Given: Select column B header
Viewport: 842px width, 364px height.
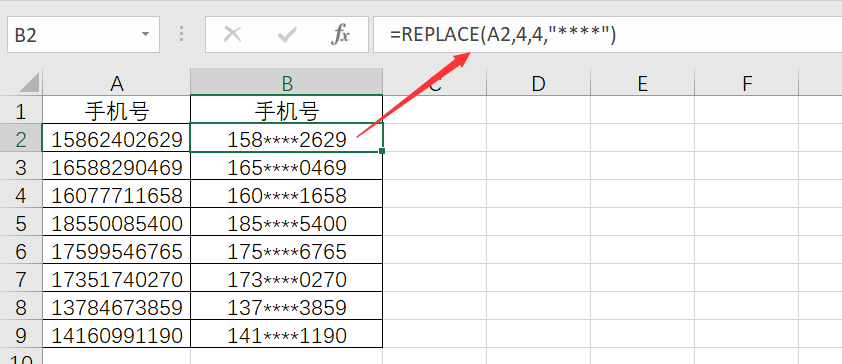Looking at the screenshot, I should [287, 83].
